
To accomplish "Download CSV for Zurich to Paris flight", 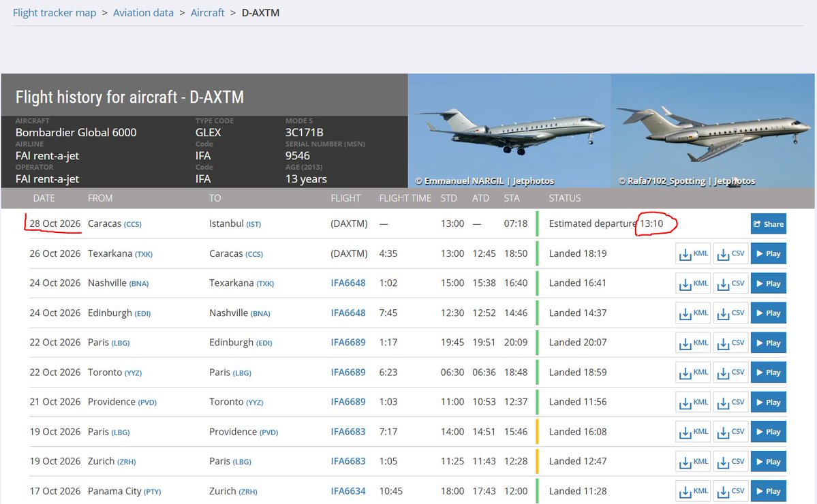I will coord(731,461).
